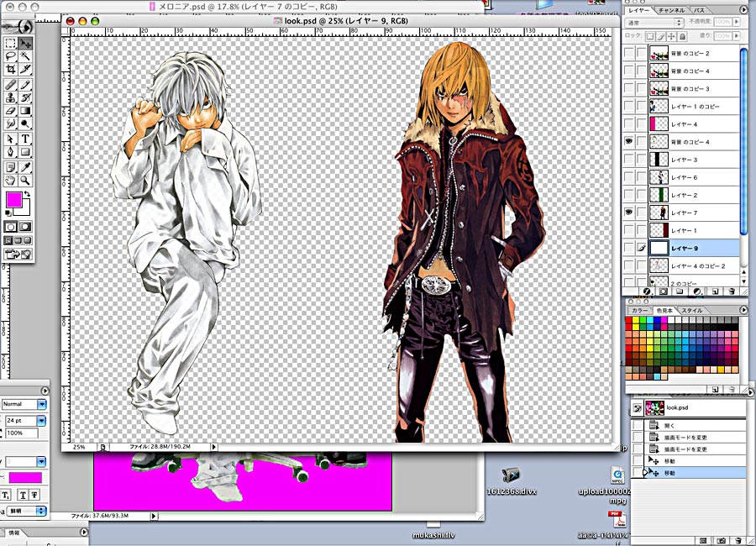Screen dimensions: 756x546
Task: Select the Rectangle shape tool
Action: point(25,152)
